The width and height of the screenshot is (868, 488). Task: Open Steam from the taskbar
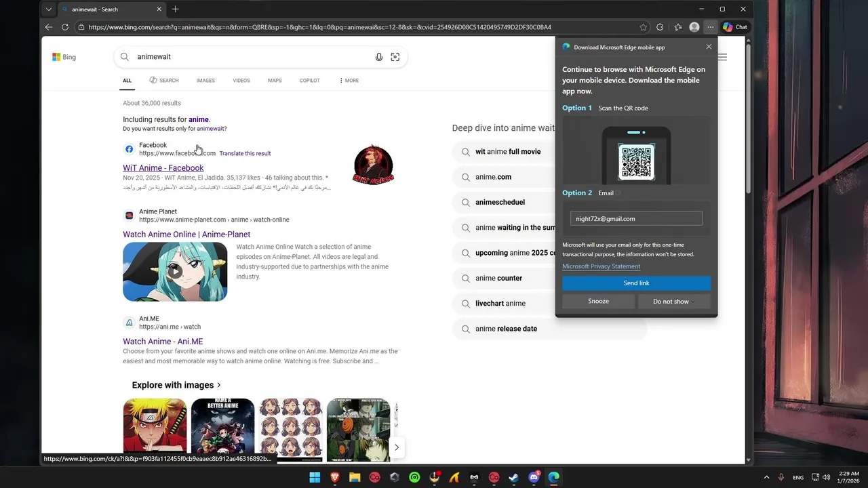point(514,477)
